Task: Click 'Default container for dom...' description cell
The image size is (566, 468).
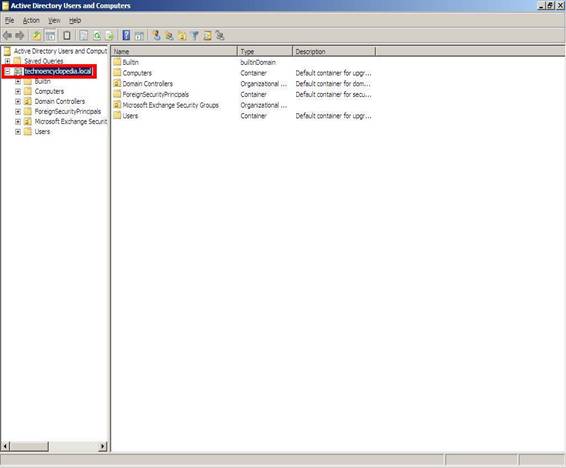Action: [x=333, y=84]
